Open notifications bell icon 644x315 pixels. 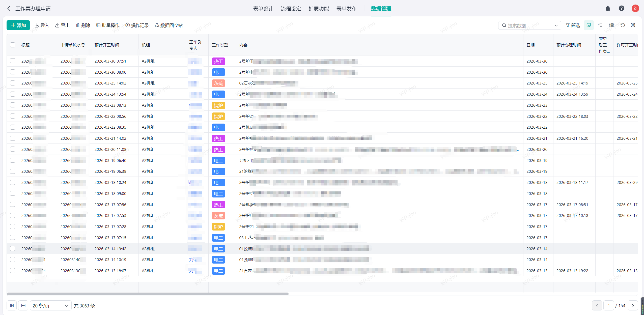[x=608, y=9]
